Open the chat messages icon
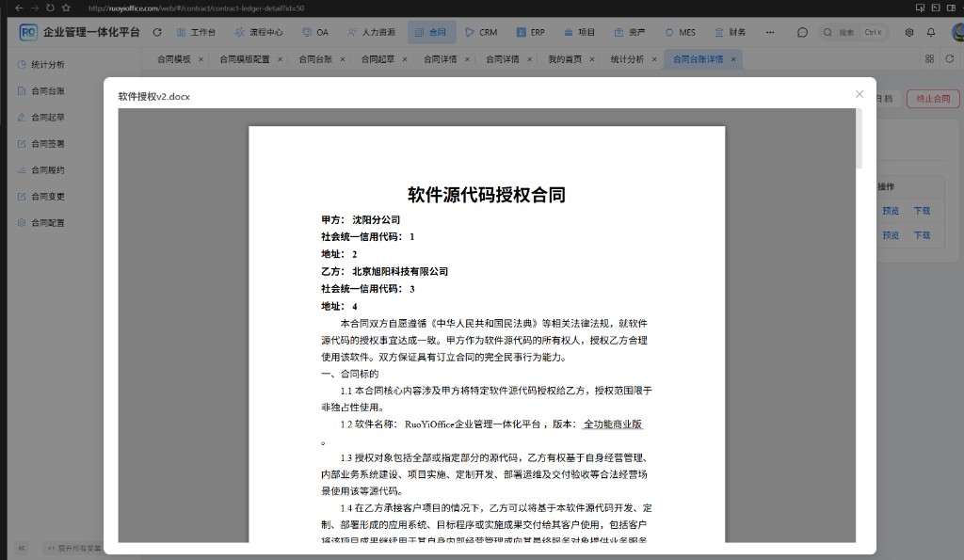The image size is (964, 560). (802, 32)
